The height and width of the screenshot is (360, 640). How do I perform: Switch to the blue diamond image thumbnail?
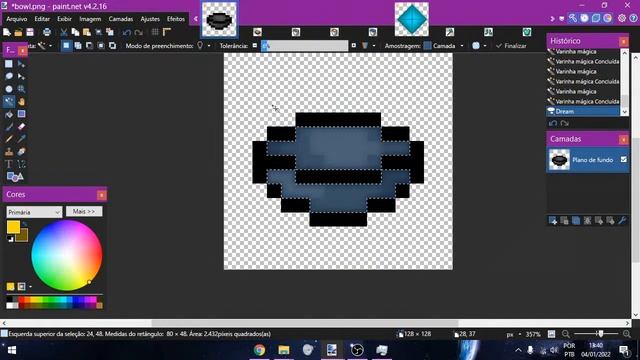(x=411, y=19)
